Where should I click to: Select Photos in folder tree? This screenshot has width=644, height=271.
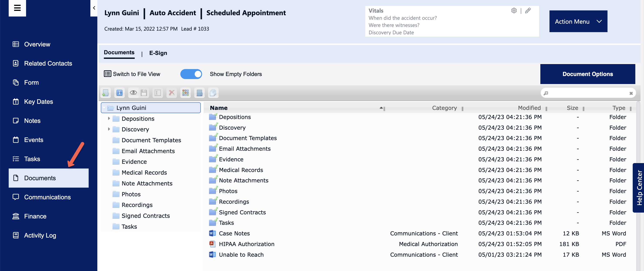pyautogui.click(x=131, y=194)
